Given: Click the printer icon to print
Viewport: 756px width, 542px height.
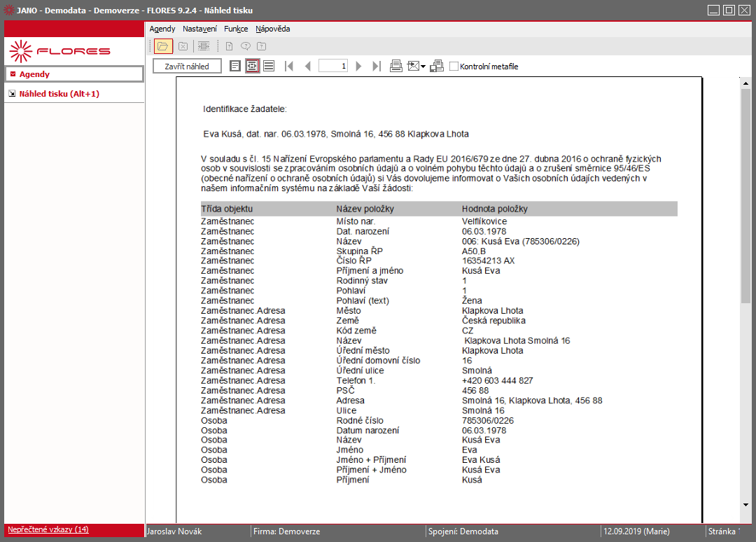Looking at the screenshot, I should pyautogui.click(x=395, y=66).
